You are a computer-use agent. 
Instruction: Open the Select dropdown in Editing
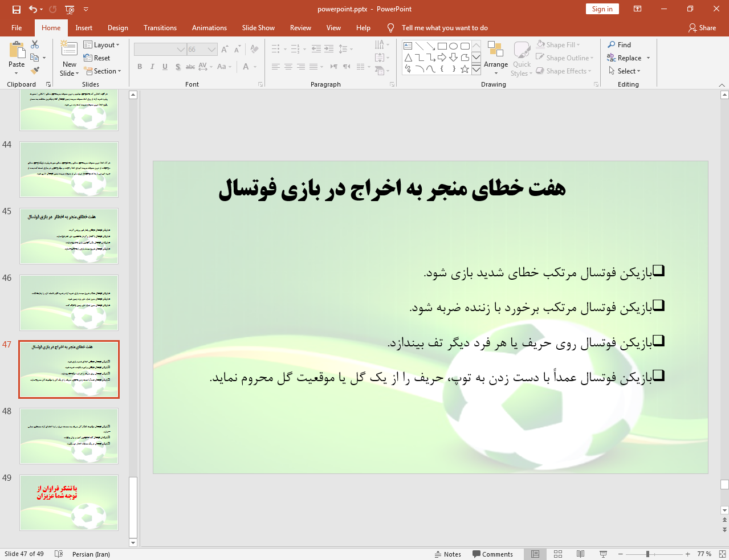625,71
